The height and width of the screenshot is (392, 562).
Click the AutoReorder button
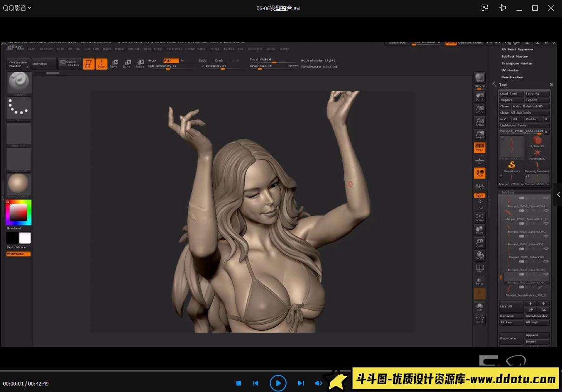(537, 316)
